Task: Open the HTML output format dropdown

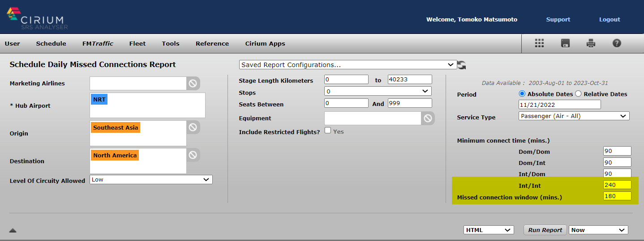Action: (489, 230)
